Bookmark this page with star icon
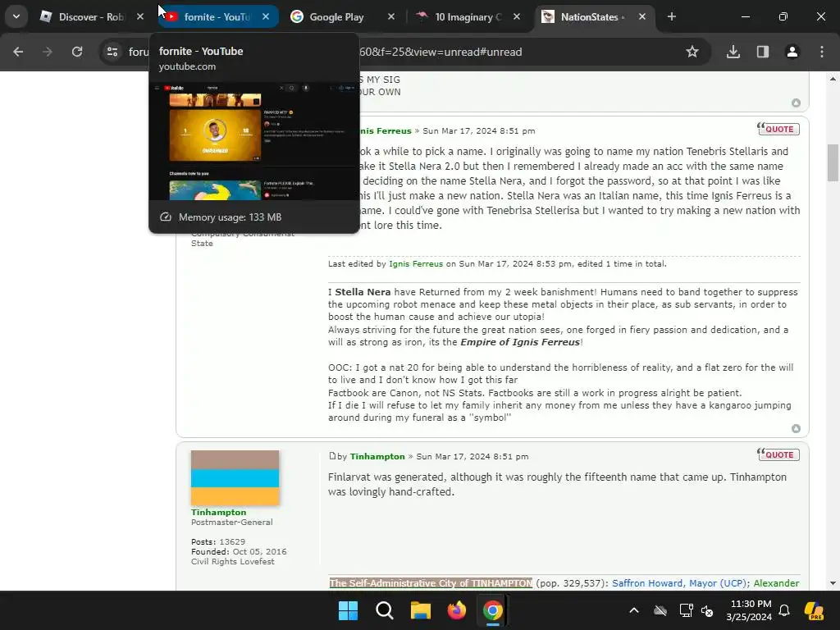Screen dimensions: 840x630 (692, 52)
